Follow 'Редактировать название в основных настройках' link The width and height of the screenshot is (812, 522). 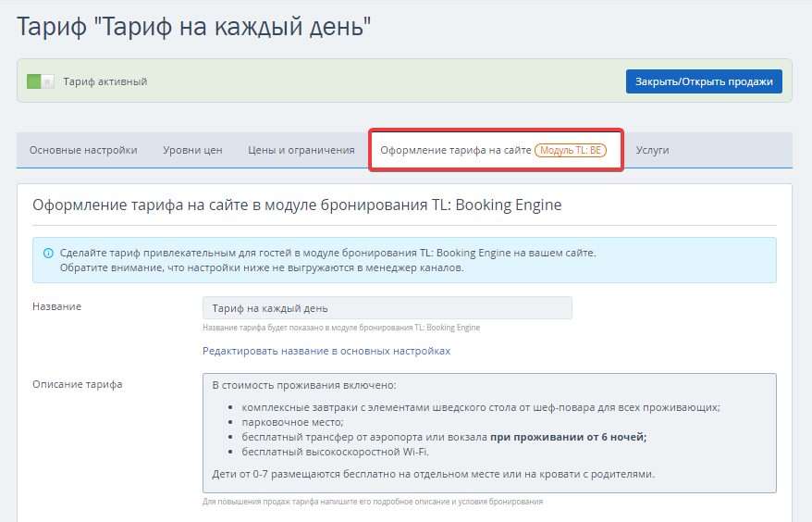click(326, 351)
